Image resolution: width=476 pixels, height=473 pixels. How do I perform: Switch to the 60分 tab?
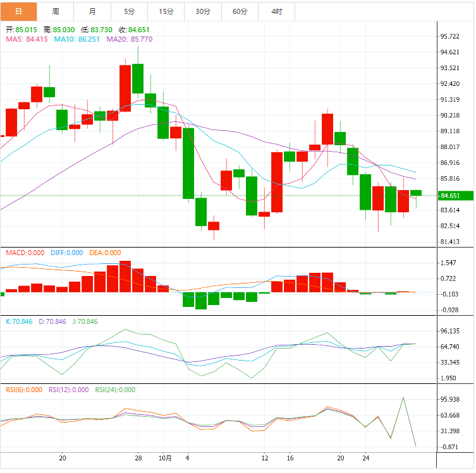(x=240, y=11)
